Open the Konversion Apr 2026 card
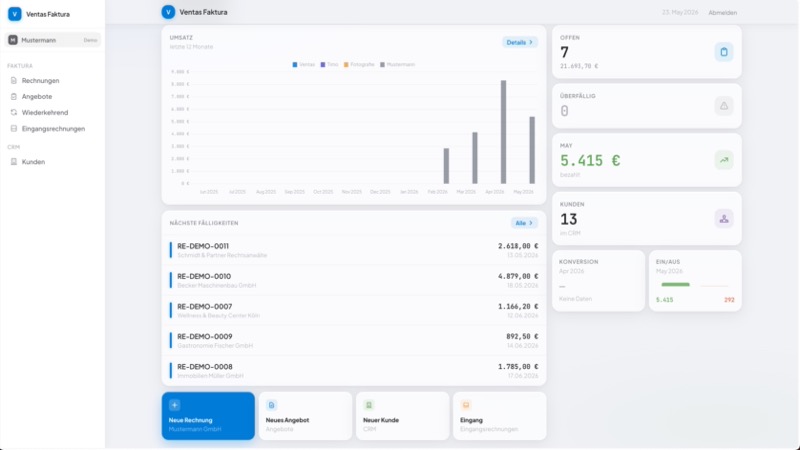This screenshot has width=800, height=450. pos(598,281)
